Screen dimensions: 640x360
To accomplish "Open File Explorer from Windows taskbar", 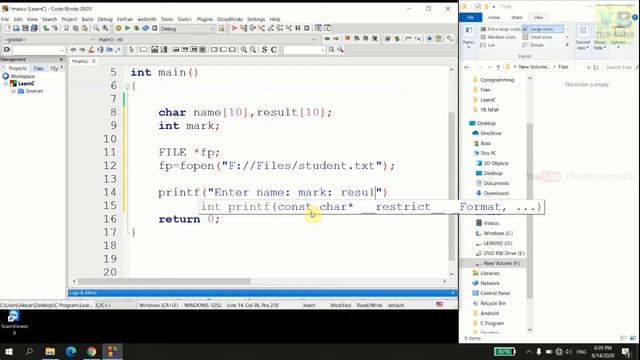I will (x=50, y=351).
